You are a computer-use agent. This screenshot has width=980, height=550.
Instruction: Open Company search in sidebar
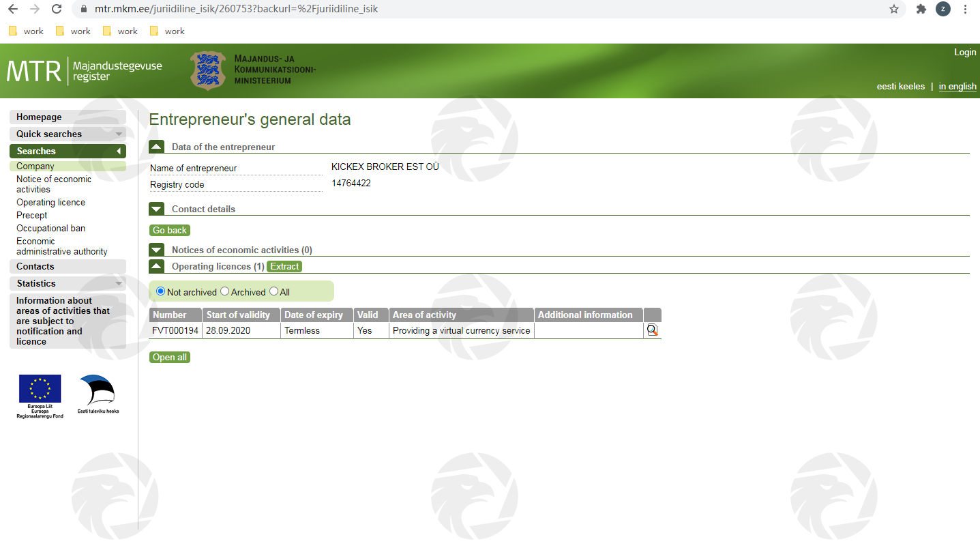pos(68,166)
